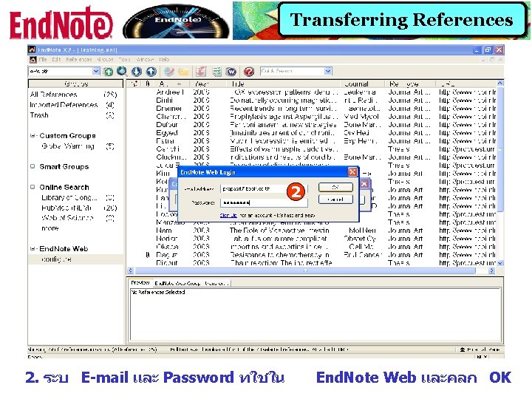The height and width of the screenshot is (399, 532).
Task: Click the Quick Search input box
Action: tap(292, 71)
